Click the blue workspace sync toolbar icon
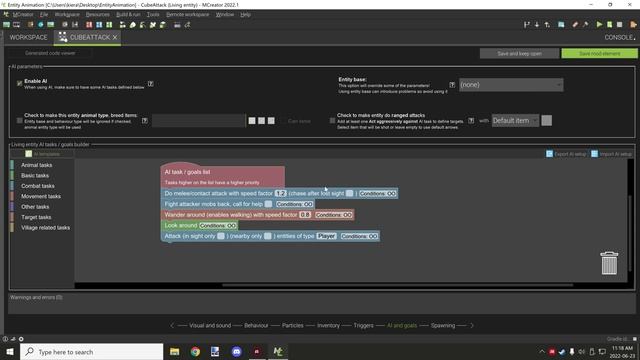Viewport: 640px width, 360px height. 561,24
